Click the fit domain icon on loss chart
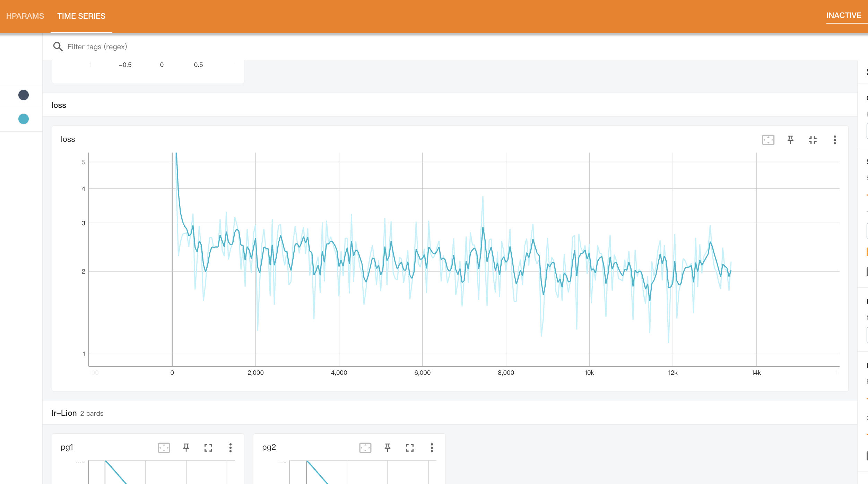Screen dimensions: 868x484 pyautogui.click(x=768, y=140)
